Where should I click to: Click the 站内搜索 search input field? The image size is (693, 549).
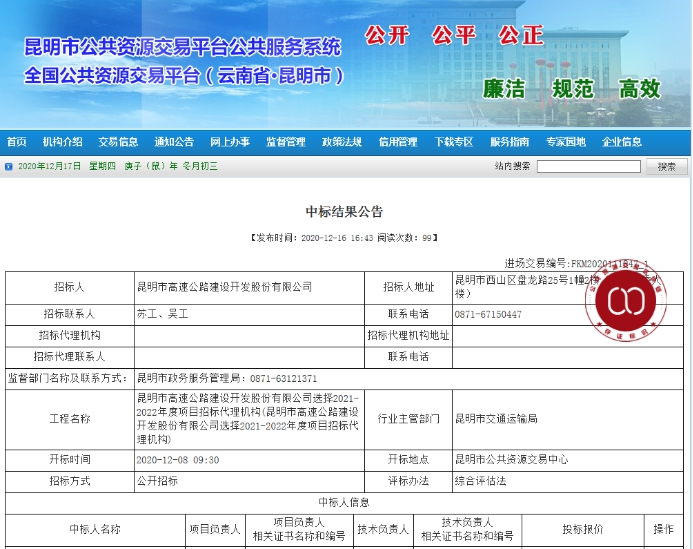[588, 166]
